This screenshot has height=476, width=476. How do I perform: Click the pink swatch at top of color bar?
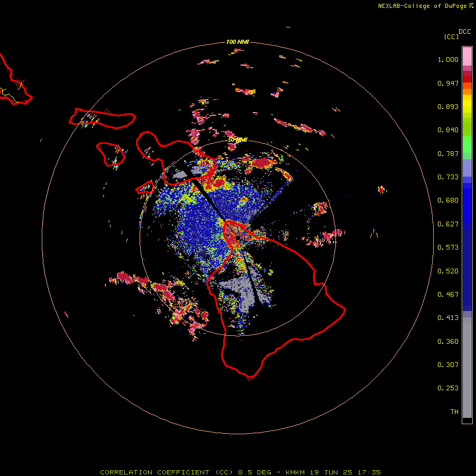point(467,56)
